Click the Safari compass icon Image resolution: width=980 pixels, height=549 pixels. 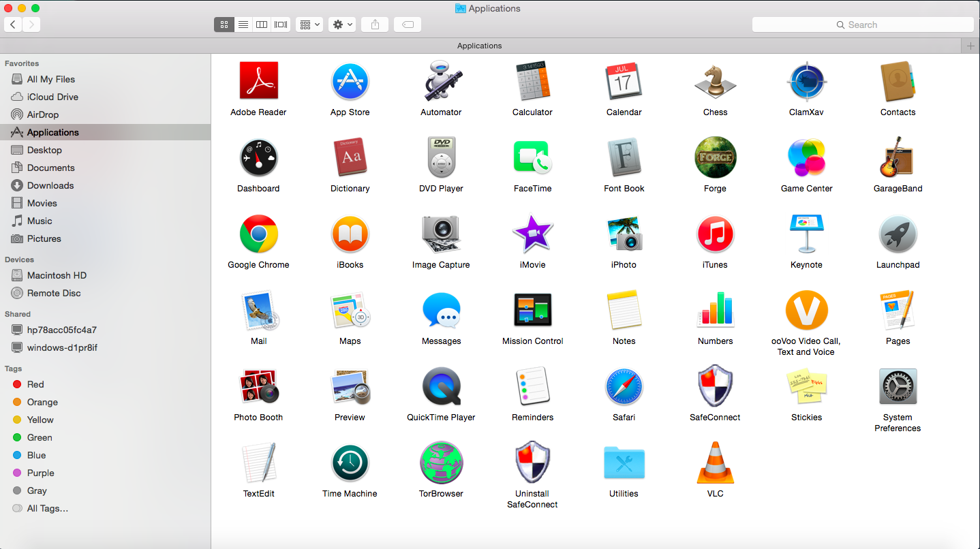(624, 386)
